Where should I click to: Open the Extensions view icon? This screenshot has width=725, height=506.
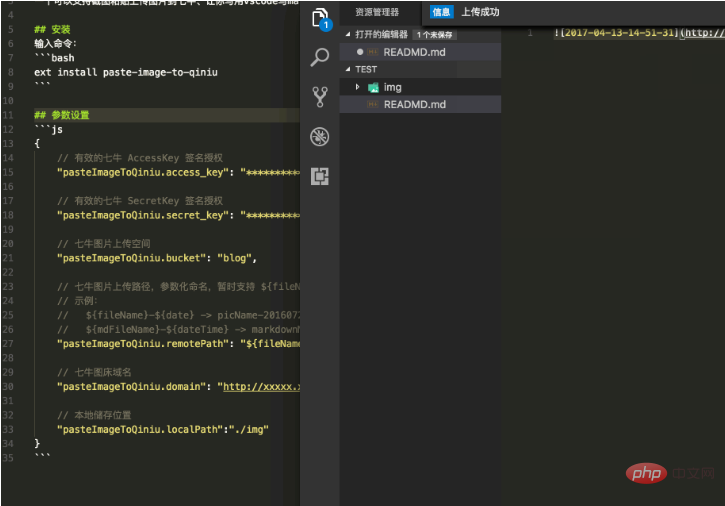[x=320, y=177]
